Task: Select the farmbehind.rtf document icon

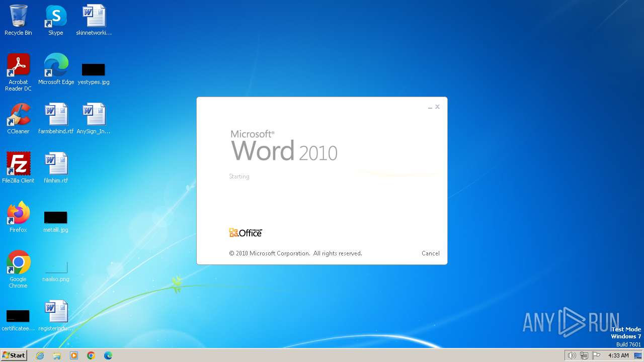Action: click(x=56, y=119)
